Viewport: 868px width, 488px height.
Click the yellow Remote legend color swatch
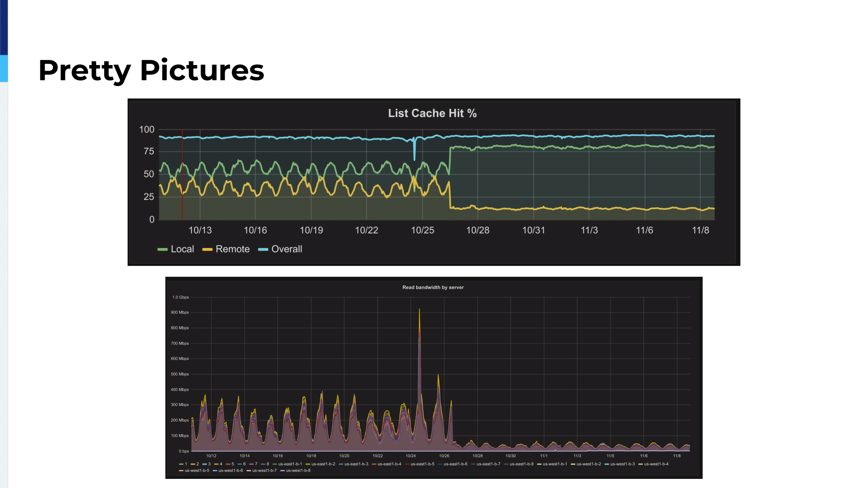click(207, 249)
